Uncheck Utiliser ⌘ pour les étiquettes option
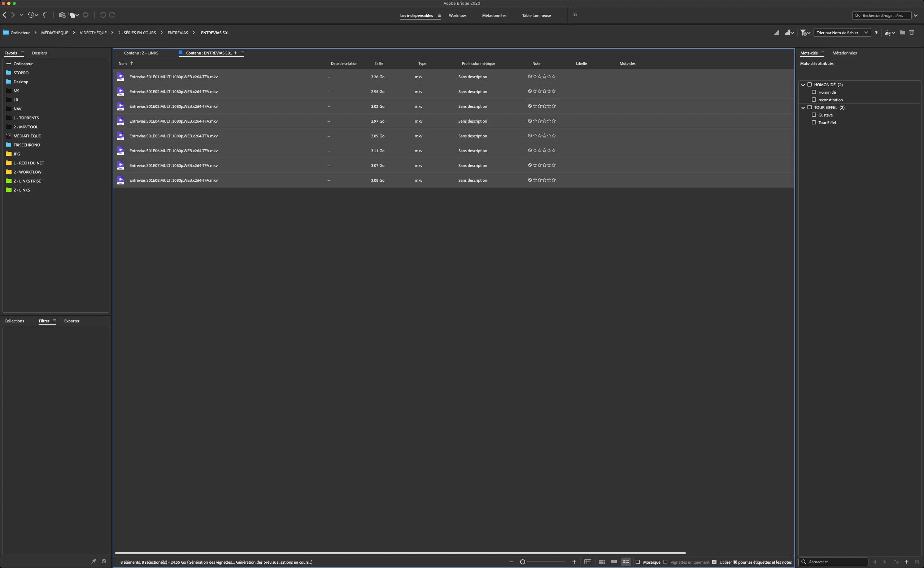924x568 pixels. point(714,562)
